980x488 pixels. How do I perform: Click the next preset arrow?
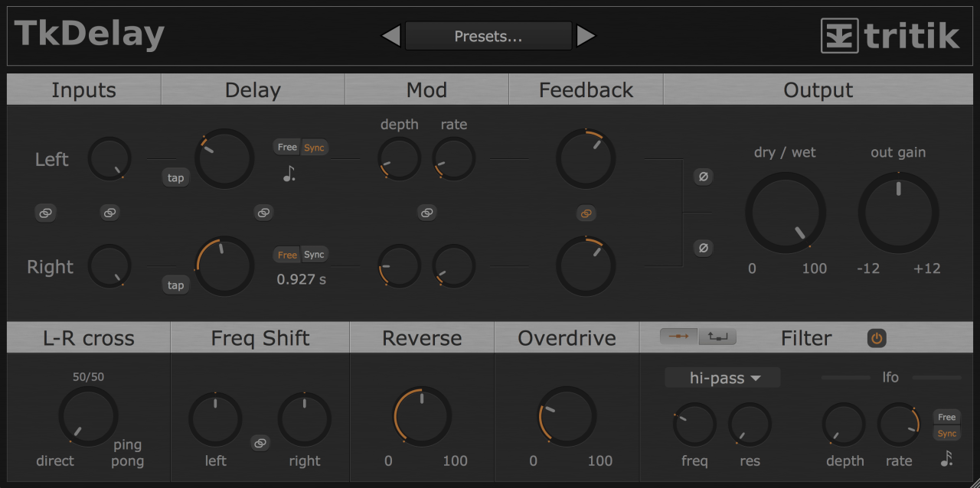pos(586,36)
